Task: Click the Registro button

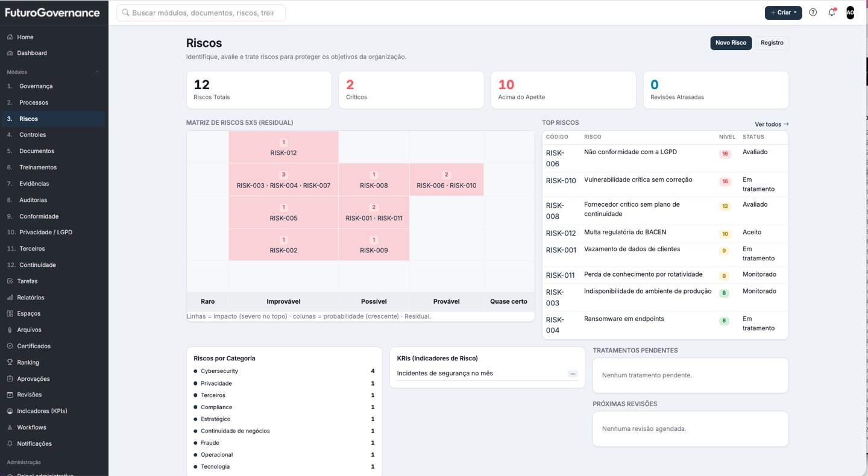Action: (772, 43)
